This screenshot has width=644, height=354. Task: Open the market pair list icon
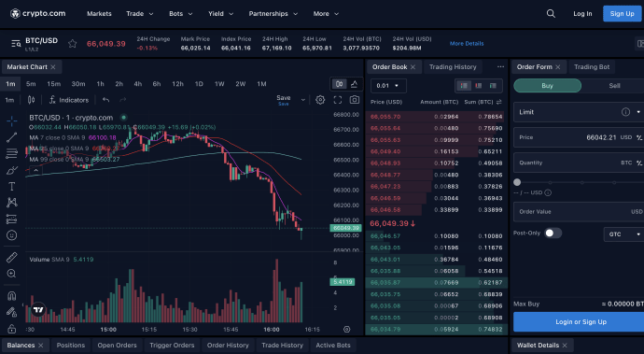coord(16,44)
